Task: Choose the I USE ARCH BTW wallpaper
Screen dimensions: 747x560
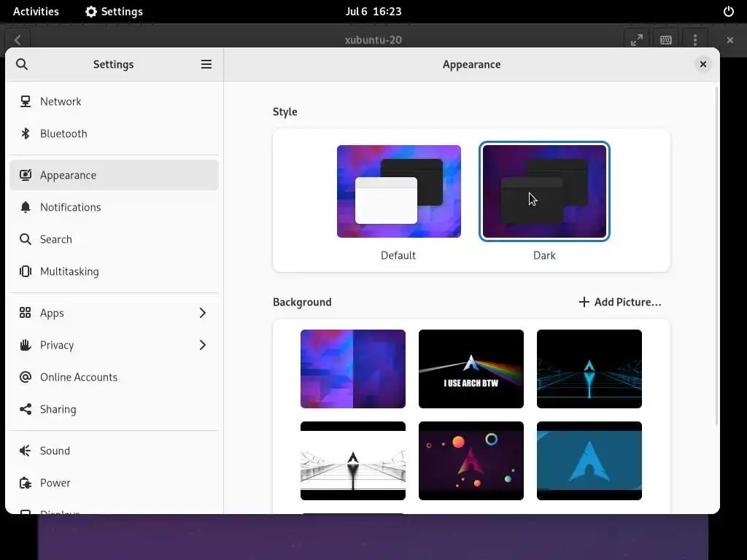Action: [471, 368]
